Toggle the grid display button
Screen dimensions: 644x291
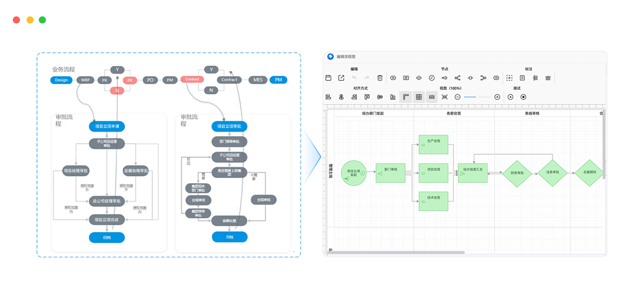coord(419,97)
